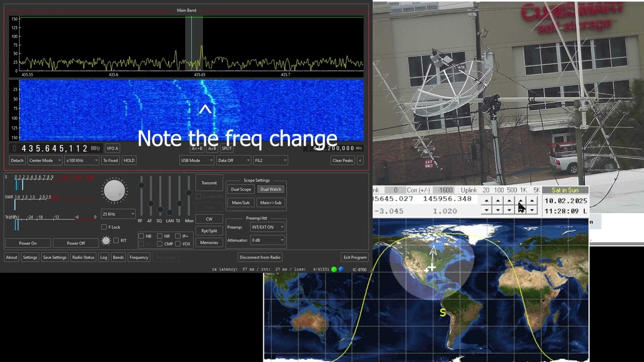Screen dimensions: 644x362
Task: Toggle Dual Scope in Scope Settings
Action: [241, 190]
